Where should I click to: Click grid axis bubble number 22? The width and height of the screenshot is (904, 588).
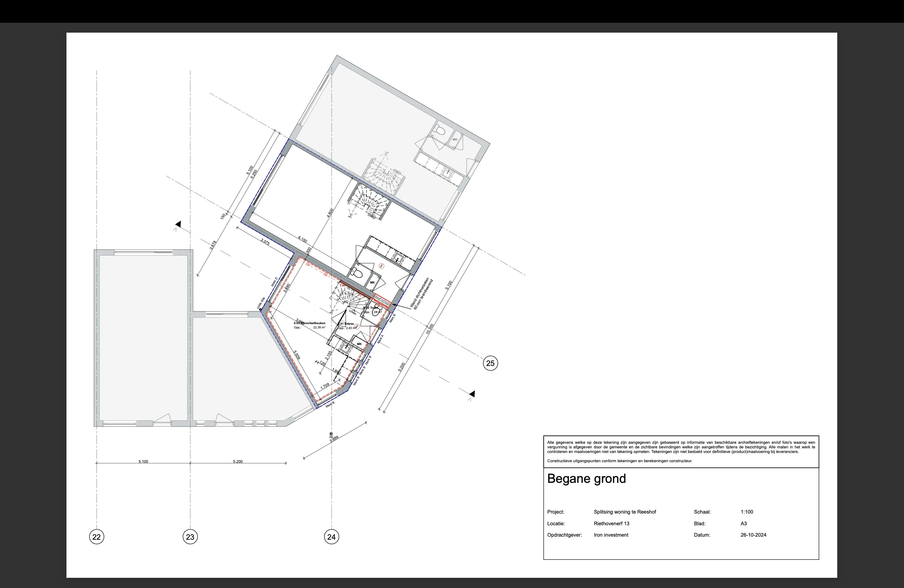tap(97, 537)
